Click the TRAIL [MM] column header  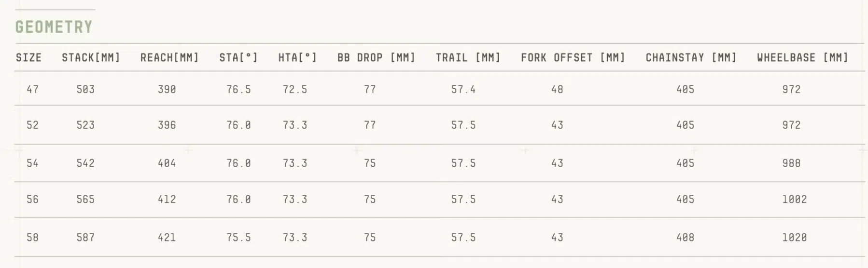point(468,58)
